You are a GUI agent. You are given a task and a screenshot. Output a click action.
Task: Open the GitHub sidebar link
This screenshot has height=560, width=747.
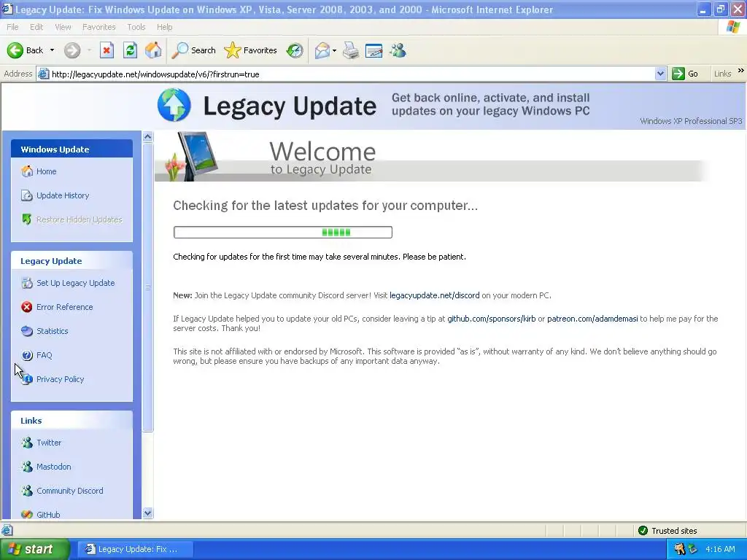click(x=49, y=515)
